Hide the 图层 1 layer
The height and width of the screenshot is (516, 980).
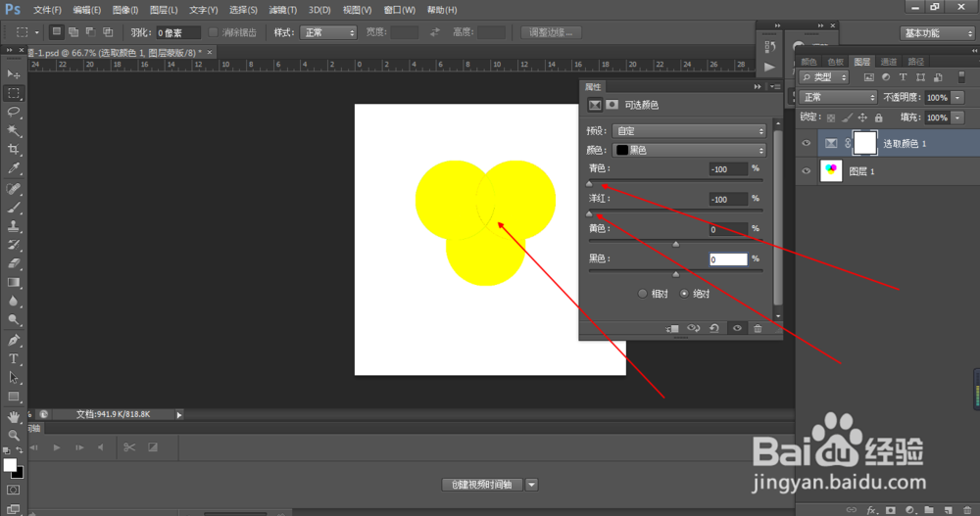pos(807,171)
